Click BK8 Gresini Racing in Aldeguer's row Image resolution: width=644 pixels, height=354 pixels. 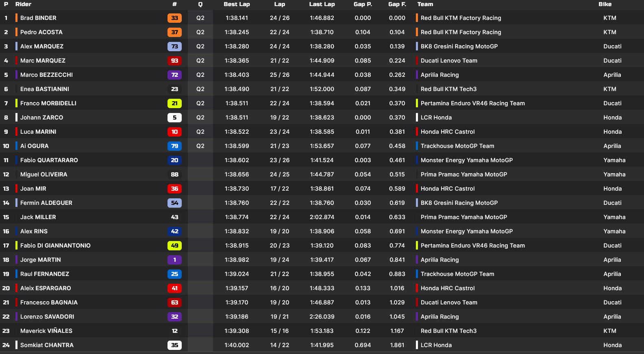click(x=459, y=203)
